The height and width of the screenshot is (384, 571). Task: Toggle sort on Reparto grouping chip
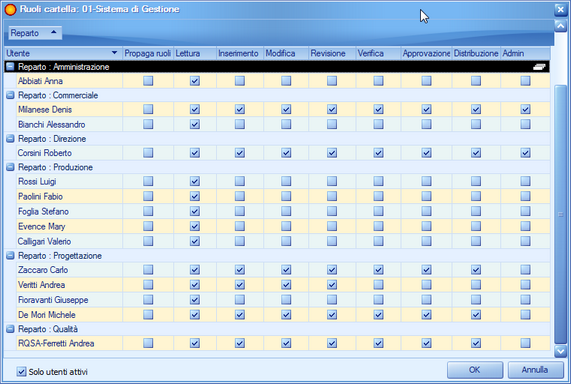tap(35, 33)
